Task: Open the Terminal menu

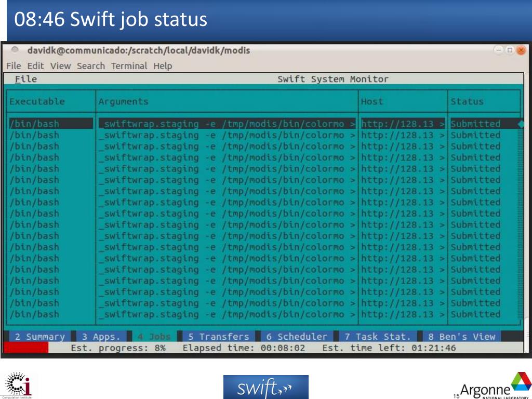Action: [x=129, y=66]
